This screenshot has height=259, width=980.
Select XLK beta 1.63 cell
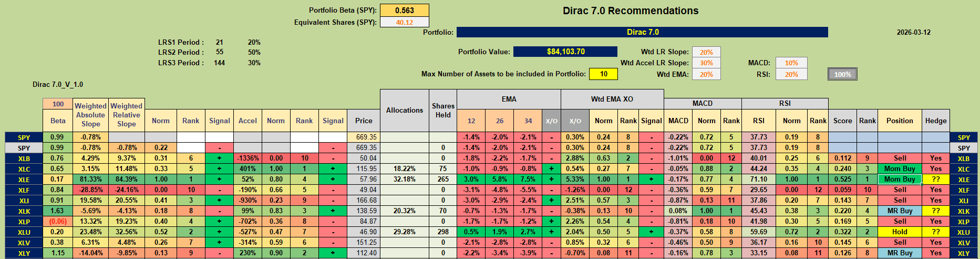tap(58, 211)
